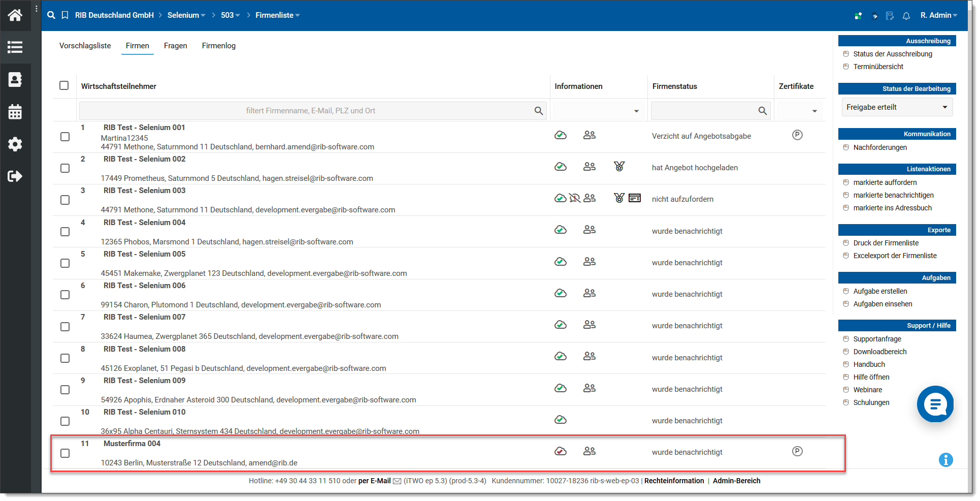Open the Rechteinformation footer link
The image size is (980, 501).
[x=674, y=481]
